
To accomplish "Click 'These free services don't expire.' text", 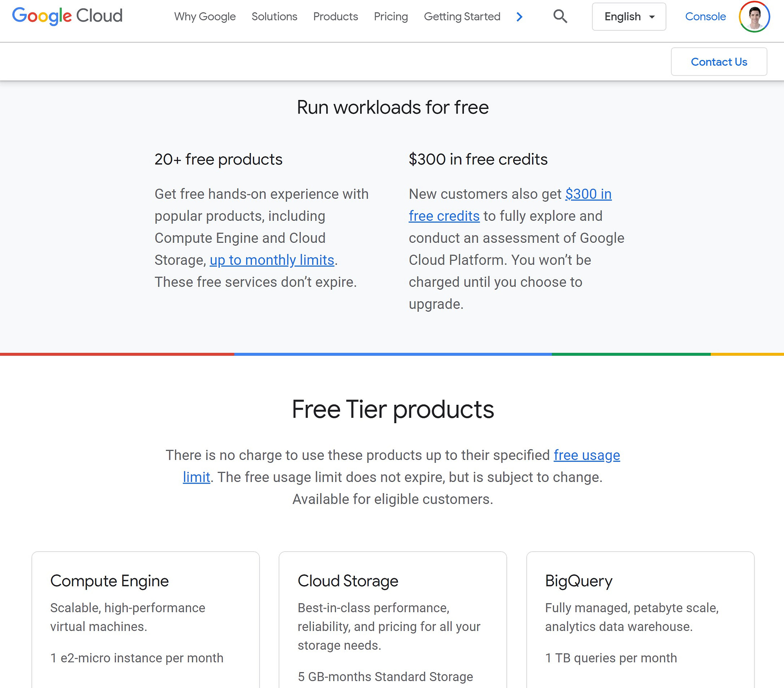I will click(256, 282).
